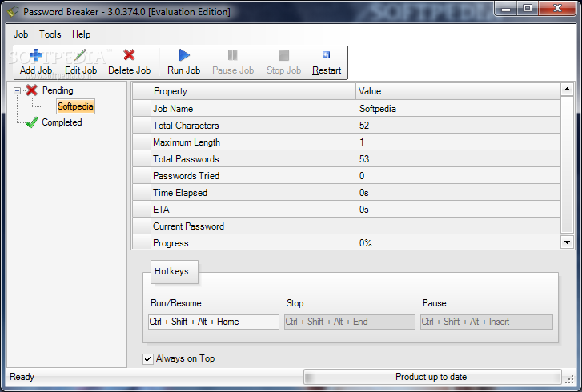
Task: Click the Edit Job pencil icon
Action: (x=80, y=55)
